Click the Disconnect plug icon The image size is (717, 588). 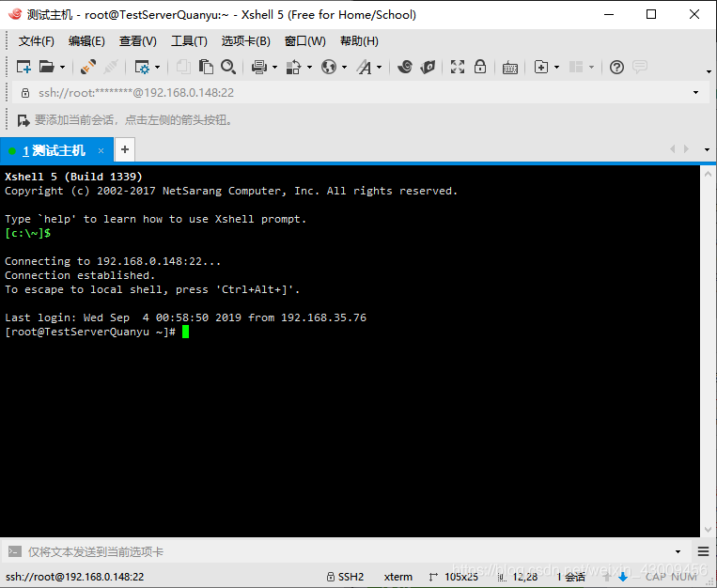[87, 68]
